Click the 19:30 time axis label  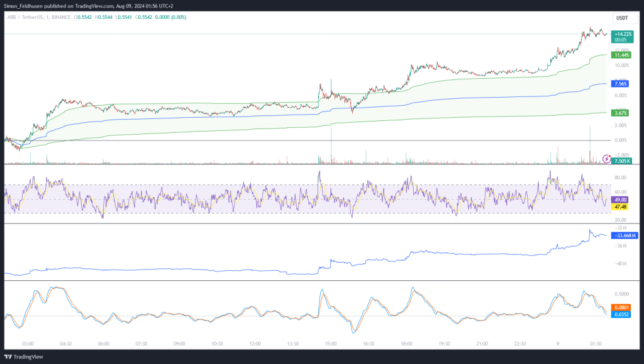[x=445, y=344]
